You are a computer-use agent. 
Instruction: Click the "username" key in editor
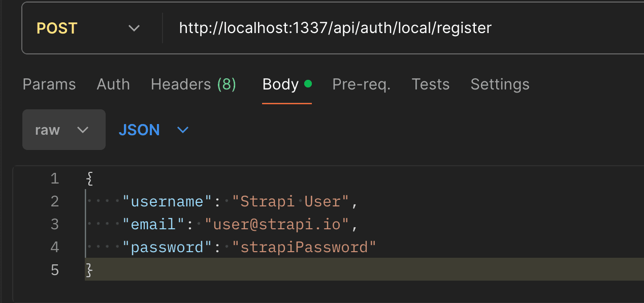[x=167, y=202]
